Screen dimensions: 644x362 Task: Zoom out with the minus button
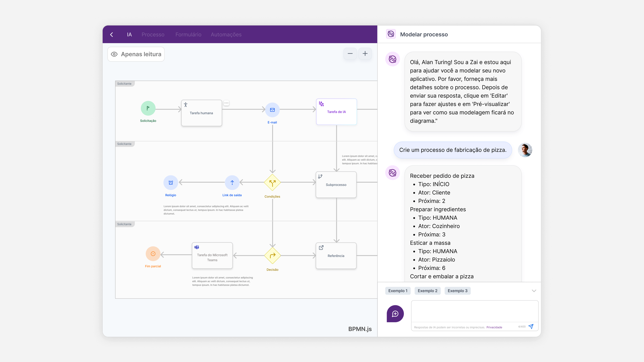(350, 53)
